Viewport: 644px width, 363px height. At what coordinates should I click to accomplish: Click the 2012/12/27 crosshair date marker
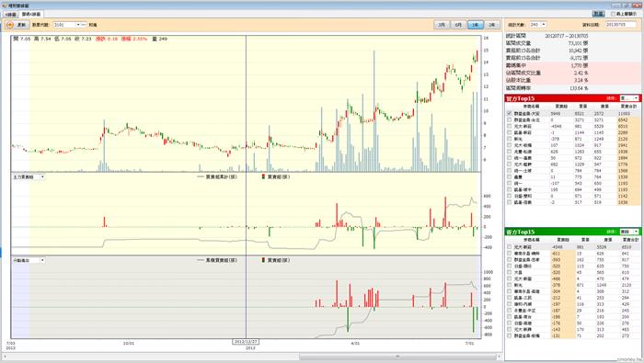pos(246,342)
